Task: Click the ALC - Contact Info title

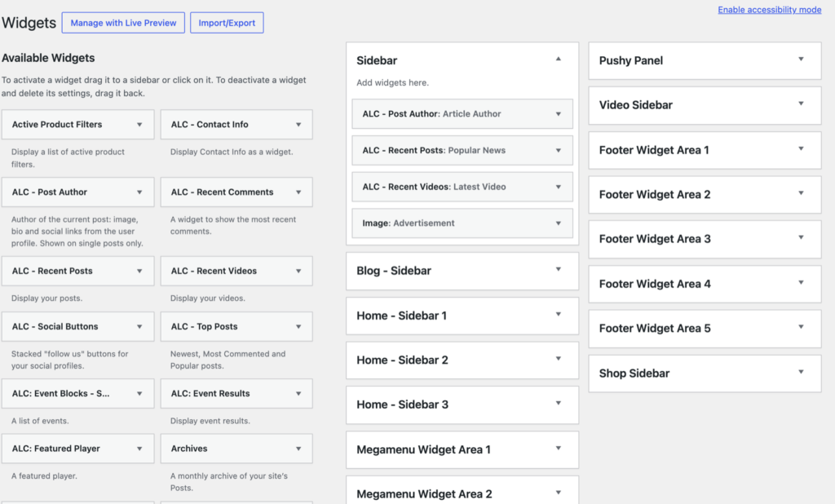Action: coord(210,124)
